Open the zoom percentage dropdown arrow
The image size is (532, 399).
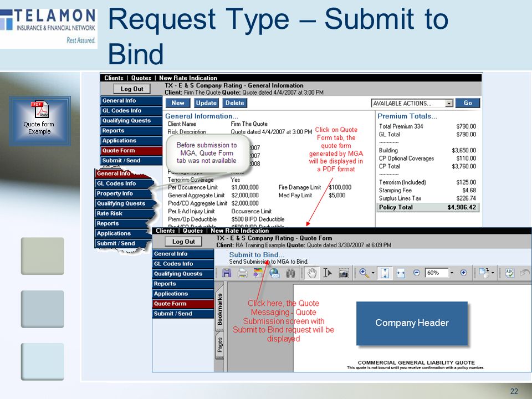(452, 273)
